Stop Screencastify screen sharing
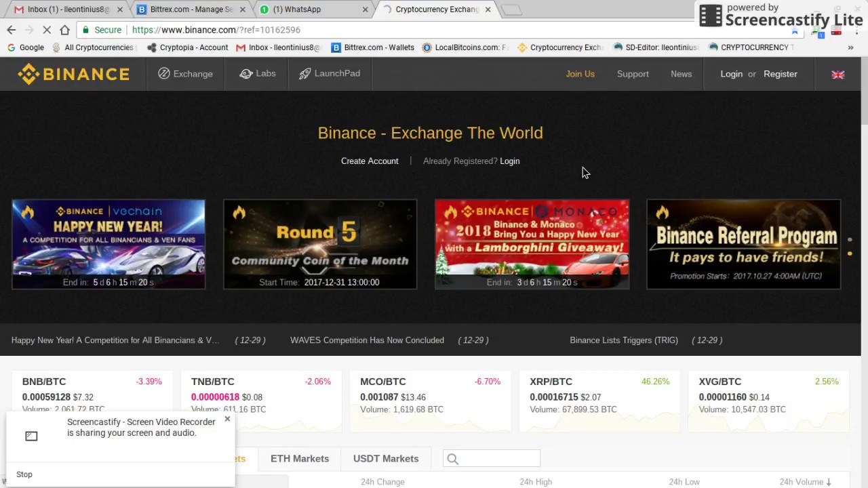Viewport: 868px width, 488px height. (x=24, y=474)
